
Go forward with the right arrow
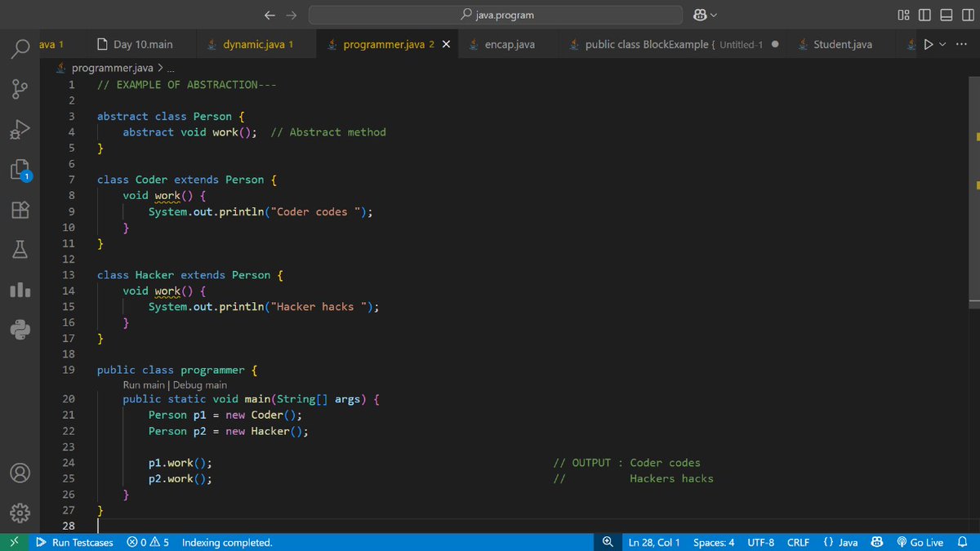pyautogui.click(x=292, y=15)
